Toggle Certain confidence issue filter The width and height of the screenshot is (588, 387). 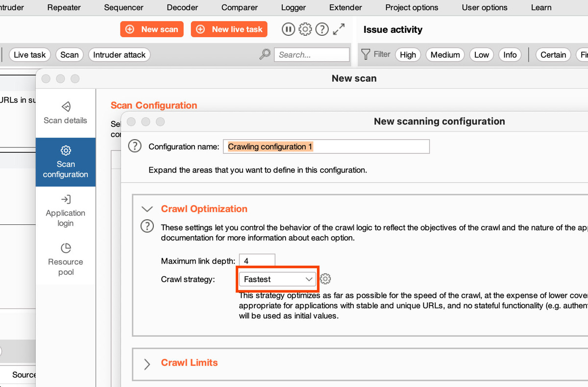click(553, 55)
